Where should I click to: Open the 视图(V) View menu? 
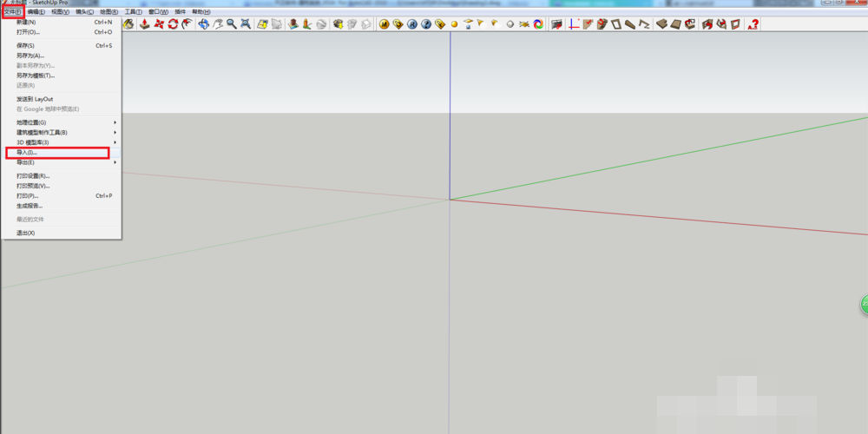61,11
